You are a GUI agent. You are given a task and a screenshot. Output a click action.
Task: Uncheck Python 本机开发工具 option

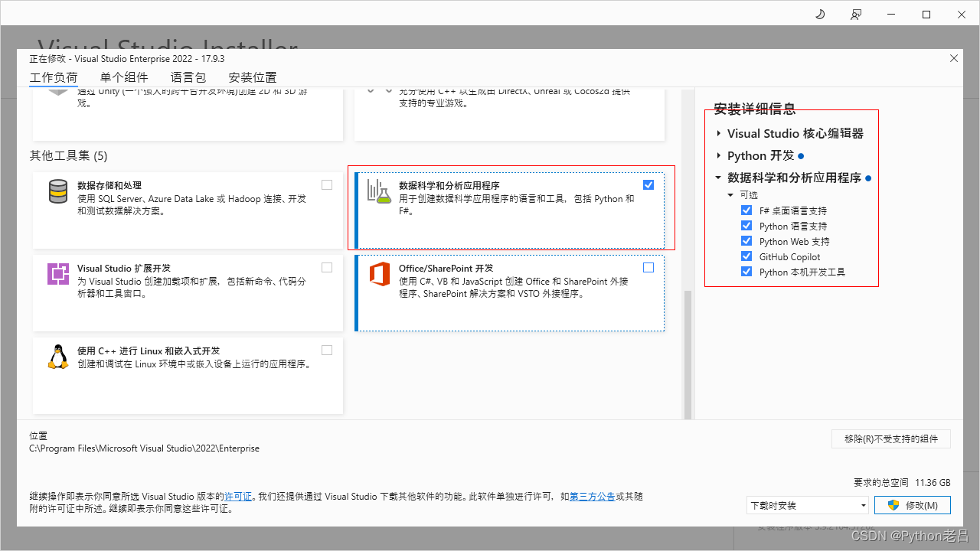(x=746, y=272)
